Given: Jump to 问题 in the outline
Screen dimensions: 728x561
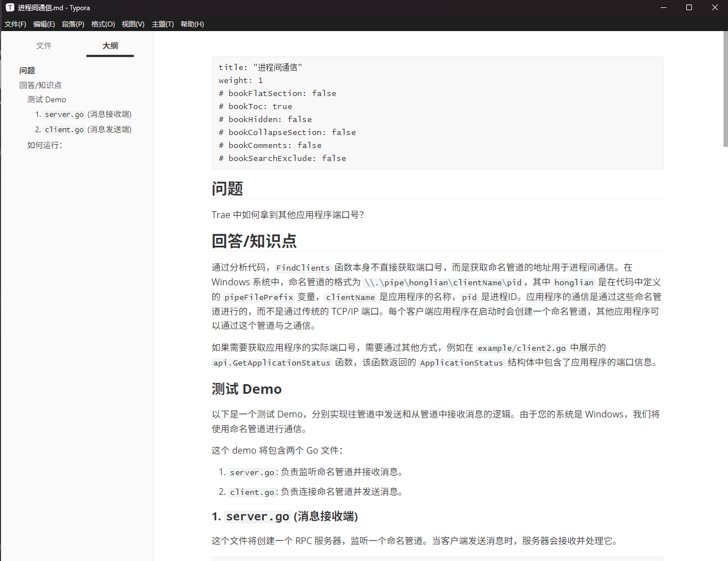Looking at the screenshot, I should (27, 71).
